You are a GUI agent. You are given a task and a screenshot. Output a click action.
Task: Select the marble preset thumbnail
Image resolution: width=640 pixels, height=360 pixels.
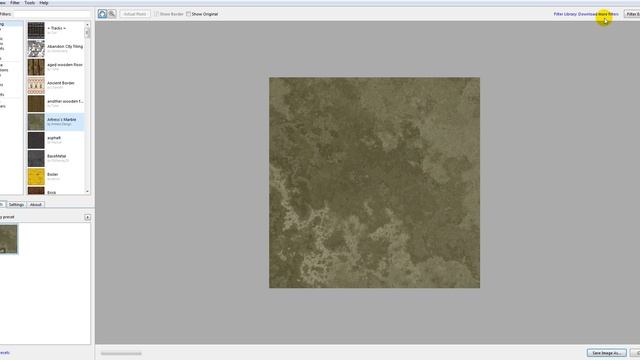8,239
